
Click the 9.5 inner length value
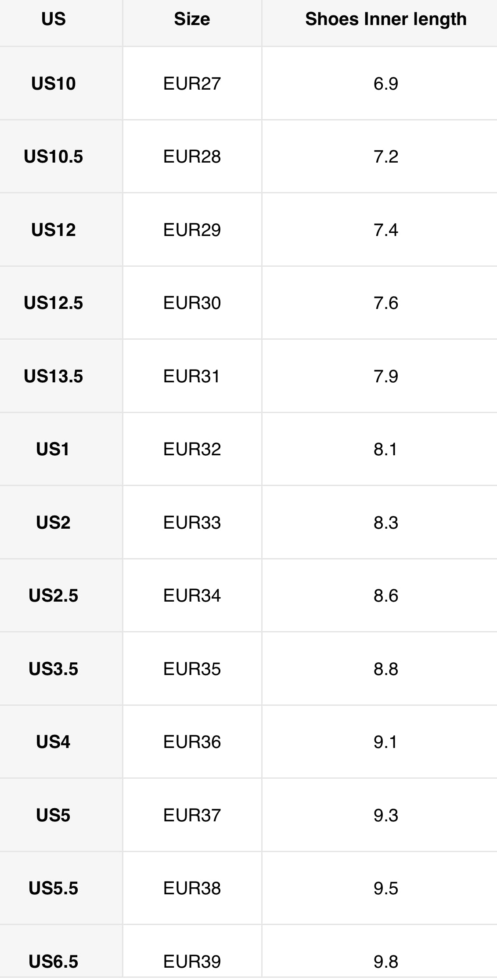coord(385,889)
